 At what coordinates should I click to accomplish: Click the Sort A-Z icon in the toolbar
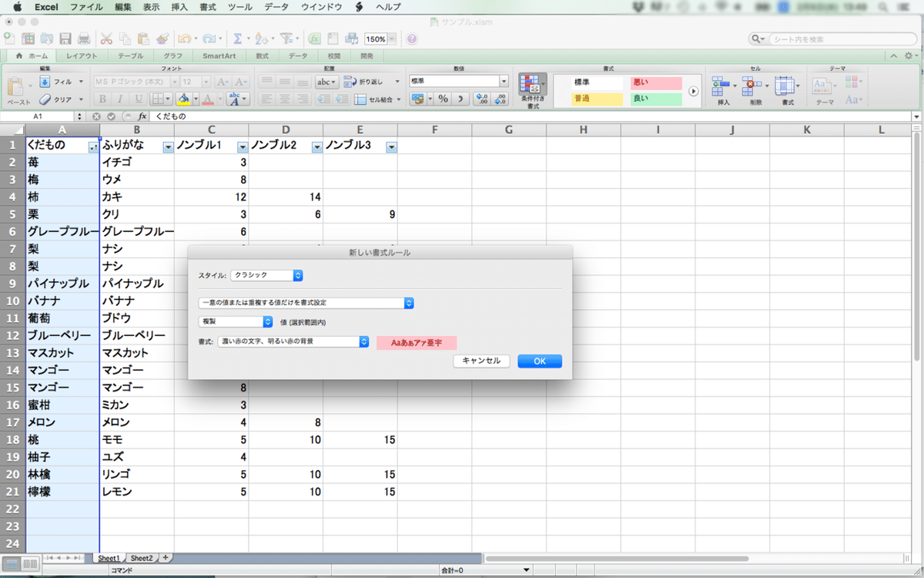pos(260,39)
